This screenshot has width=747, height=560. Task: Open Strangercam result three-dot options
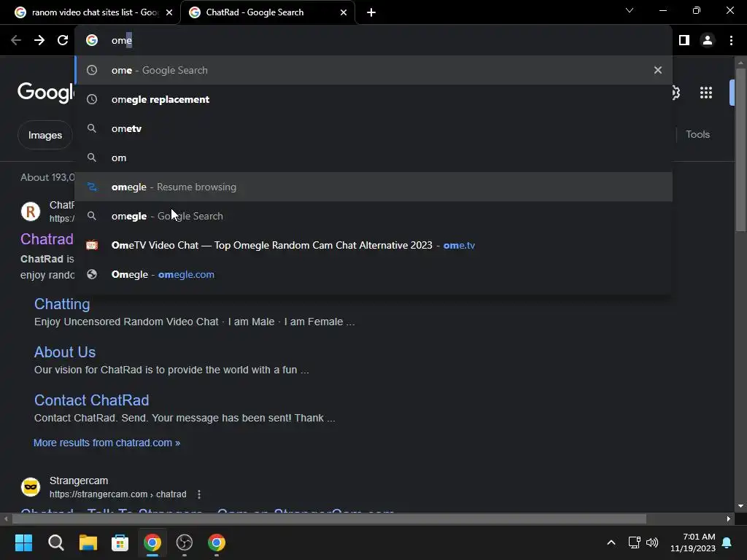(199, 494)
